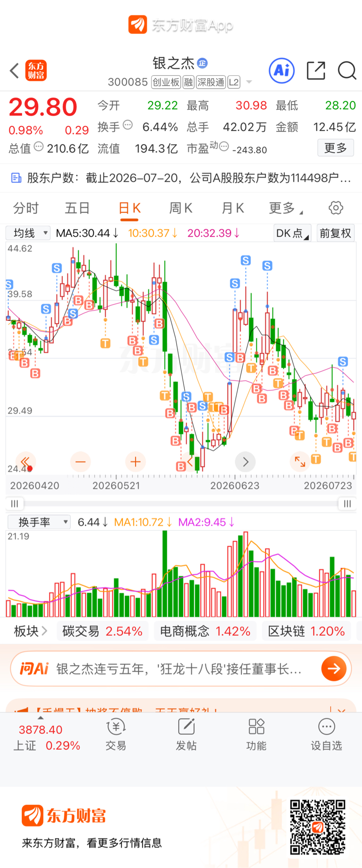The image size is (362, 868).
Task: Switch to the 周K tab
Action: [181, 208]
